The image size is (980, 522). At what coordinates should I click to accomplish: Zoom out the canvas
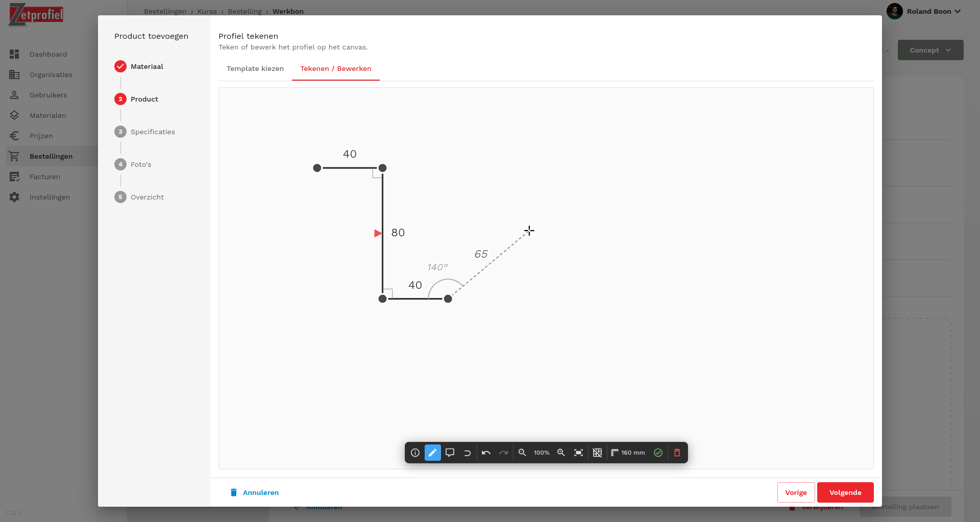(522, 453)
